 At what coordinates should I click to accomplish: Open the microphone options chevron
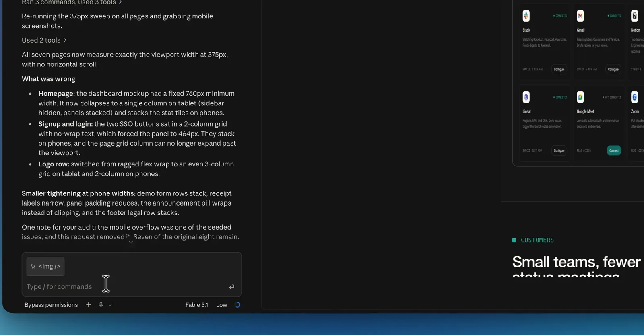110,305
